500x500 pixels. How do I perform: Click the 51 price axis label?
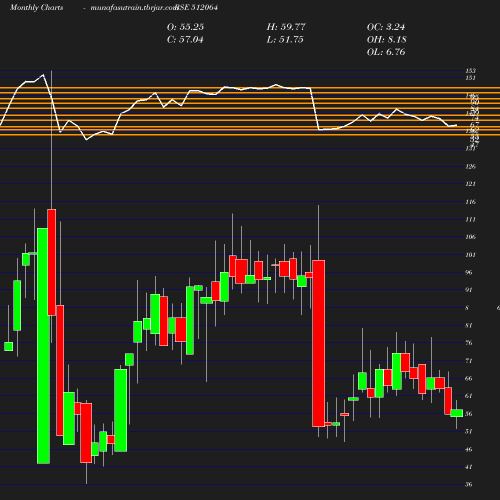click(469, 431)
